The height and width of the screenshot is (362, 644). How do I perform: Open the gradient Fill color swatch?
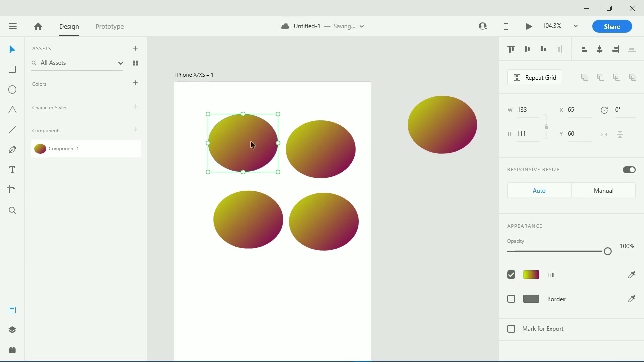531,275
